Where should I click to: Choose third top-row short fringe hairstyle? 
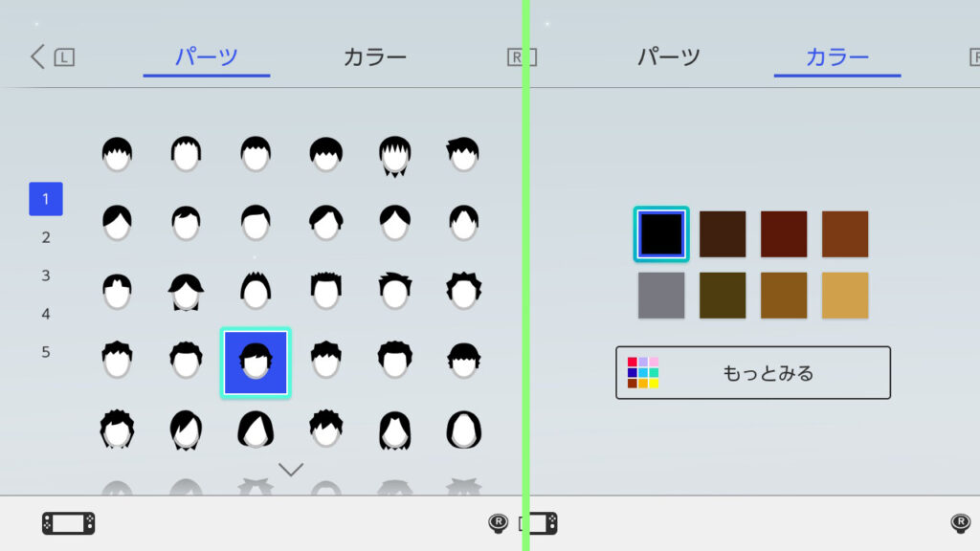[256, 154]
